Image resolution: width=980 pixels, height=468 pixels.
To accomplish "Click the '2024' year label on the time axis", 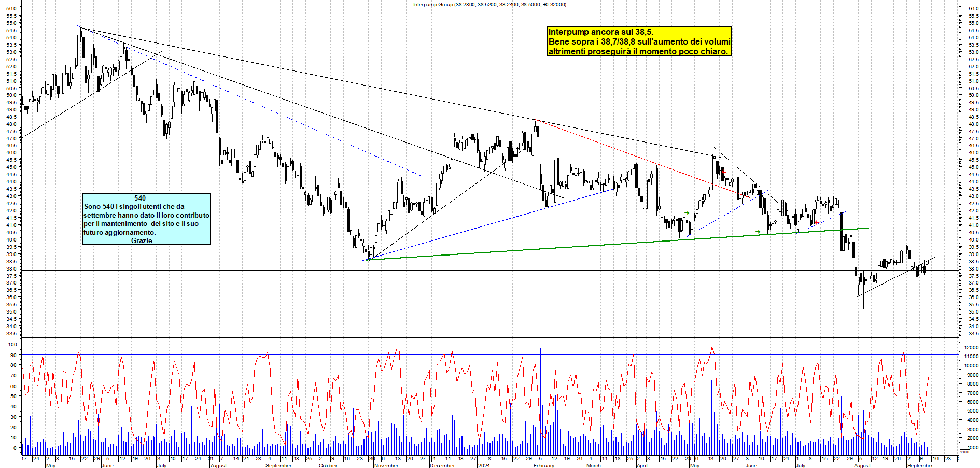I will (x=483, y=465).
